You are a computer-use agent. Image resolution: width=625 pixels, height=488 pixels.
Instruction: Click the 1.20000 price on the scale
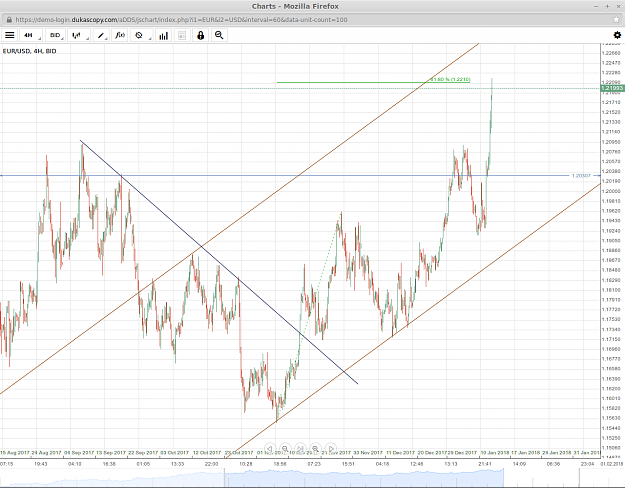tap(611, 191)
